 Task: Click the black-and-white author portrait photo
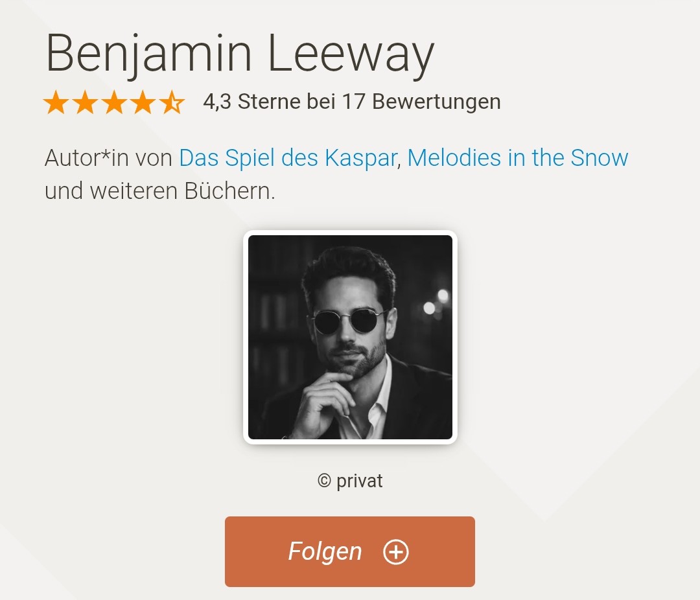click(350, 337)
